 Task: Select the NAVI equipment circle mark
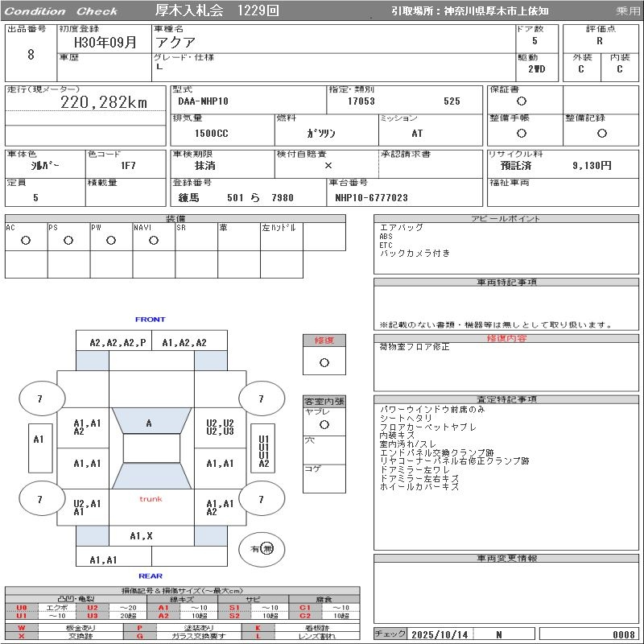pyautogui.click(x=154, y=241)
